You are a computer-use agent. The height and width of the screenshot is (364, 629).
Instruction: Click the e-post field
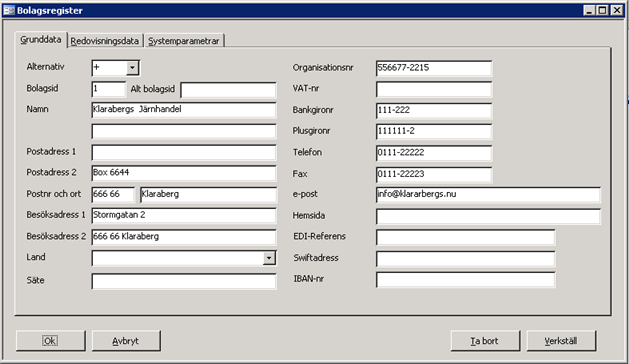[488, 195]
